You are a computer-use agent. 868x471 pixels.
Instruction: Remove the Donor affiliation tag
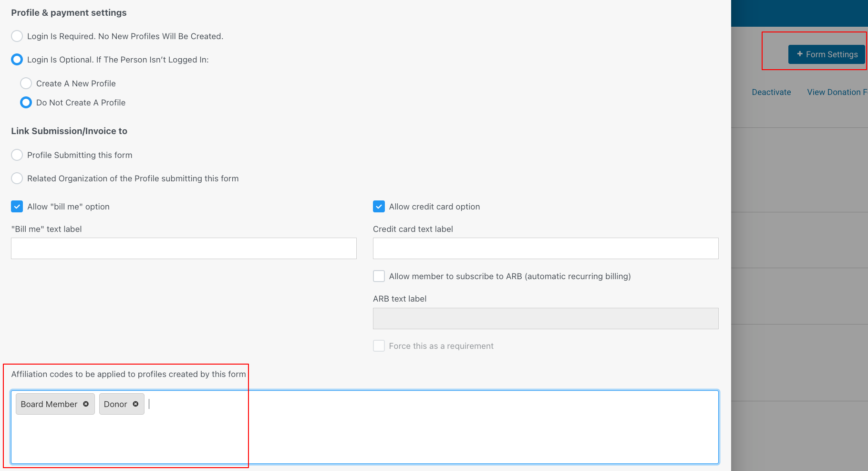[x=135, y=404]
